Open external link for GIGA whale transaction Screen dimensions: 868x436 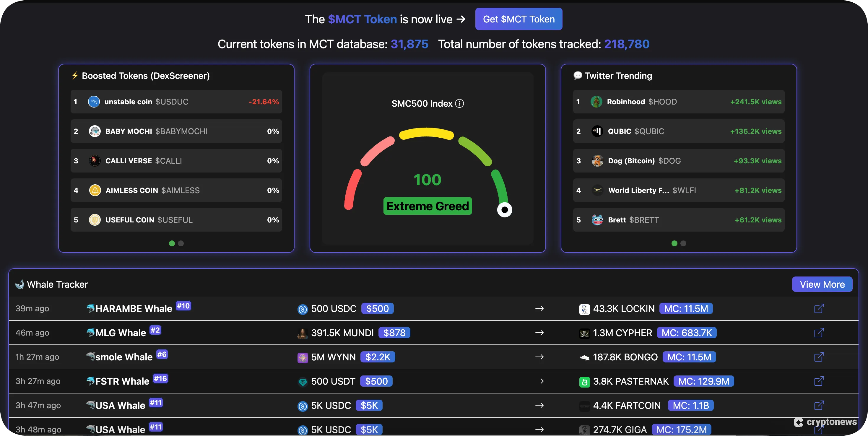[819, 430]
